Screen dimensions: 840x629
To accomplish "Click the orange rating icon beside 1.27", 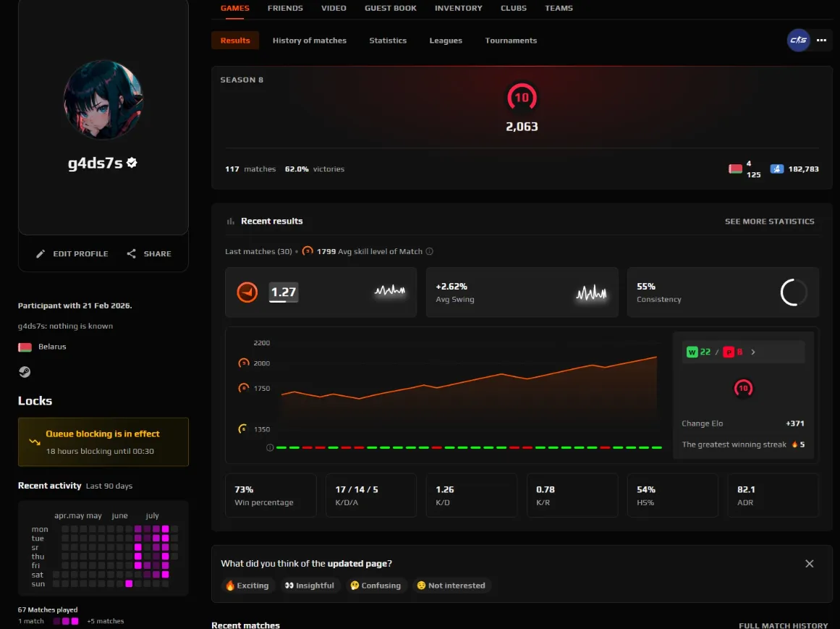I will (x=247, y=292).
